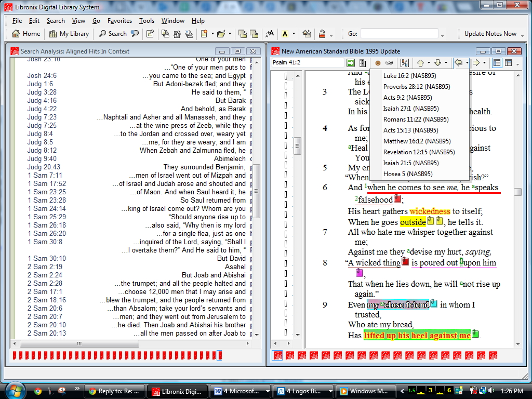This screenshot has width=532, height=399.
Task: Click the Search magnifier button
Action: pyautogui.click(x=113, y=34)
